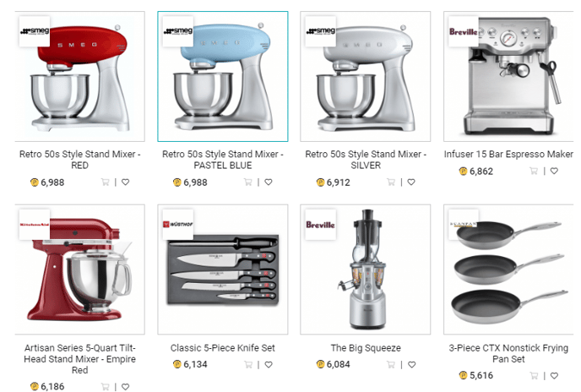Add red Retro Stand Mixer to cart
This screenshot has width=581, height=392.
pos(106,182)
